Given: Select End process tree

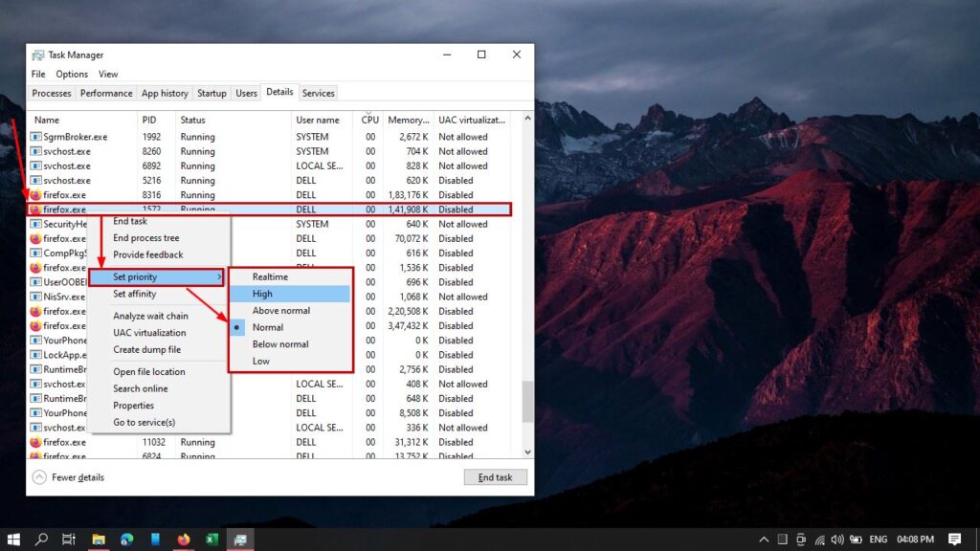Looking at the screenshot, I should 146,238.
